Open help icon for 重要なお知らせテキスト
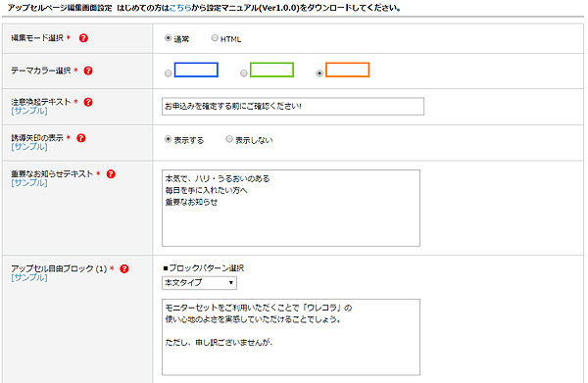 111,174
